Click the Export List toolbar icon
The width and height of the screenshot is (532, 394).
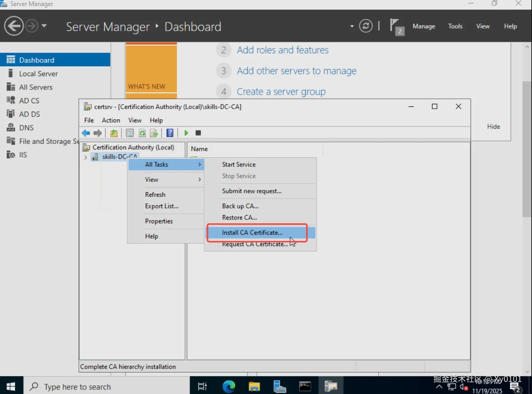tap(154, 133)
